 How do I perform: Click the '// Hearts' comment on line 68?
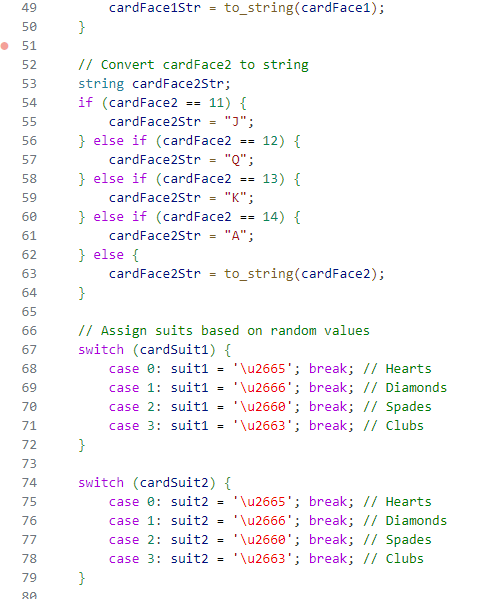[x=397, y=369]
